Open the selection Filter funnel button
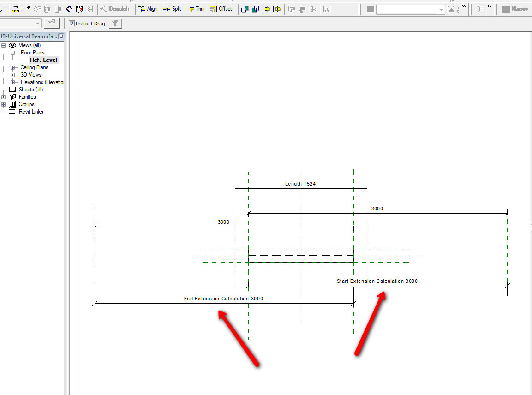532x395 pixels. 115,23
